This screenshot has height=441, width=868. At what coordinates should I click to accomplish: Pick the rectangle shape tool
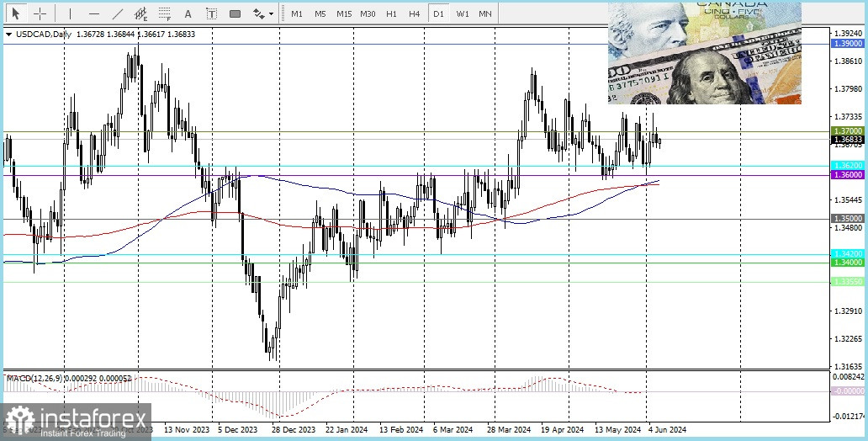pyautogui.click(x=235, y=13)
